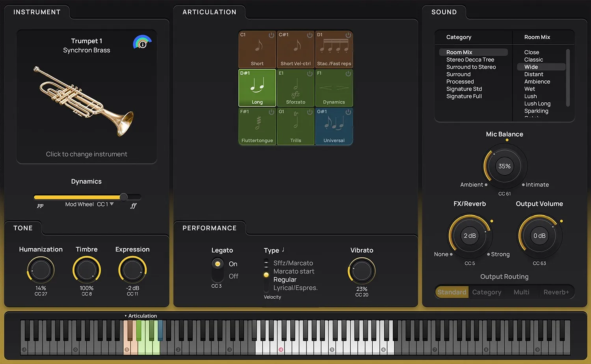Click the Expression knob

132,270
